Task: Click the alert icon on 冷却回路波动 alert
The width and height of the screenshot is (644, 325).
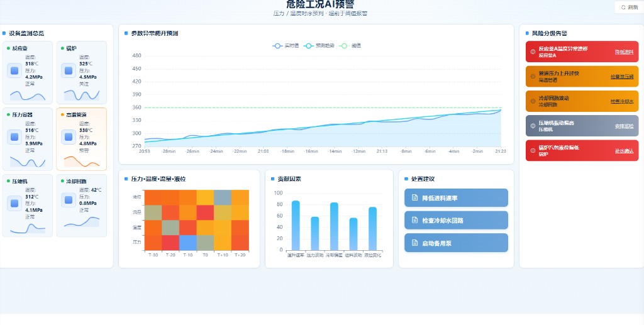Action: click(x=533, y=101)
